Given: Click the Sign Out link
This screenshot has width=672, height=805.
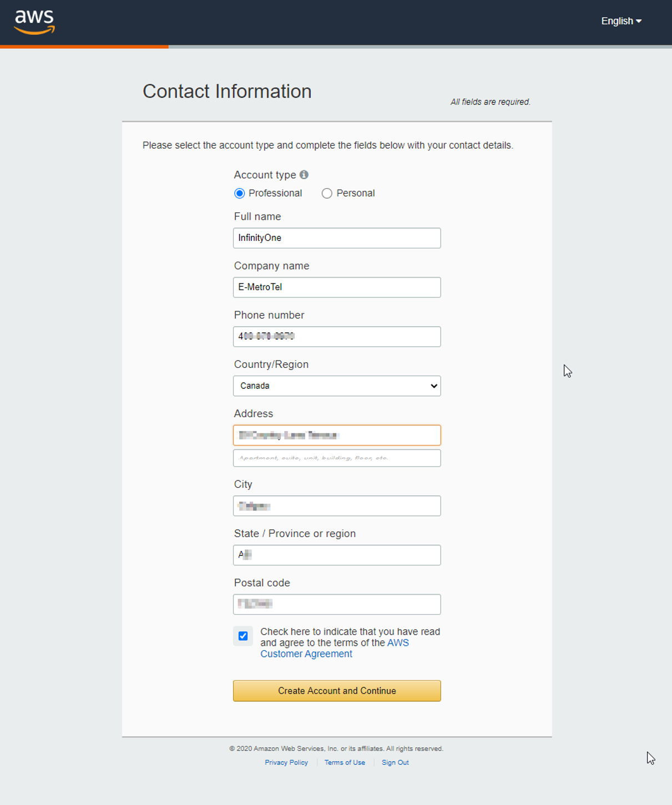Looking at the screenshot, I should point(395,763).
